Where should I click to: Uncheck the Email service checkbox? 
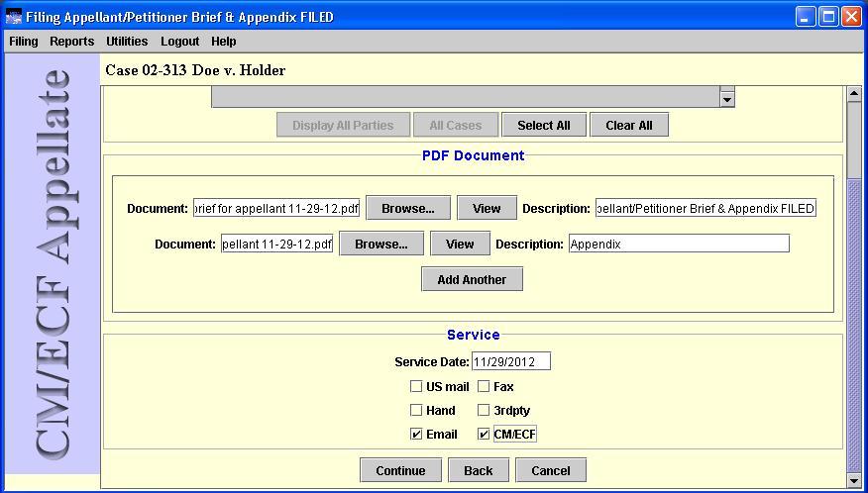click(416, 435)
